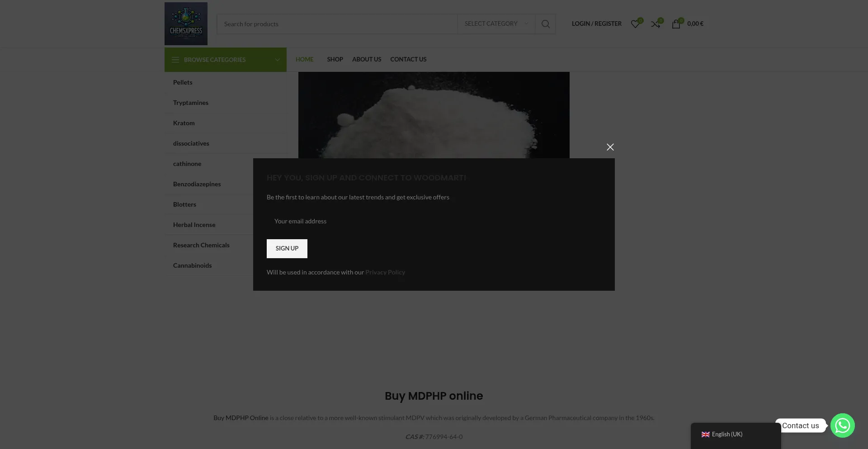Close the newsletter popup with X

point(610,147)
